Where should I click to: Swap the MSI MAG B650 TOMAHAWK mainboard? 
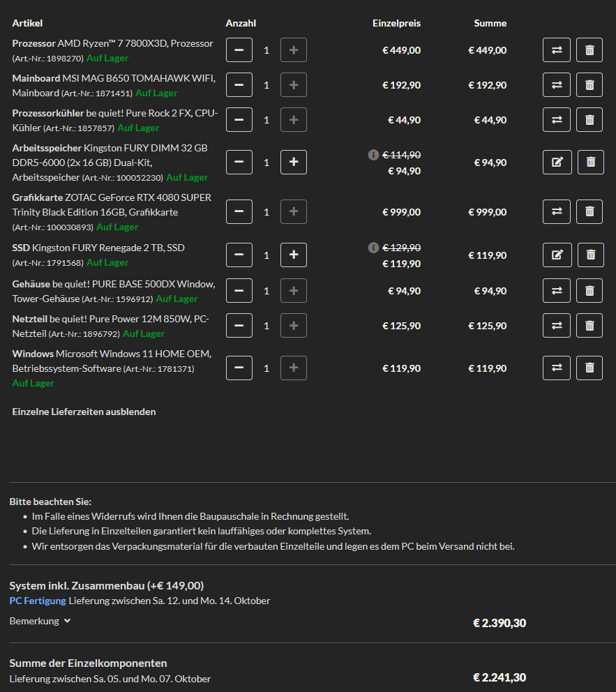(x=557, y=84)
